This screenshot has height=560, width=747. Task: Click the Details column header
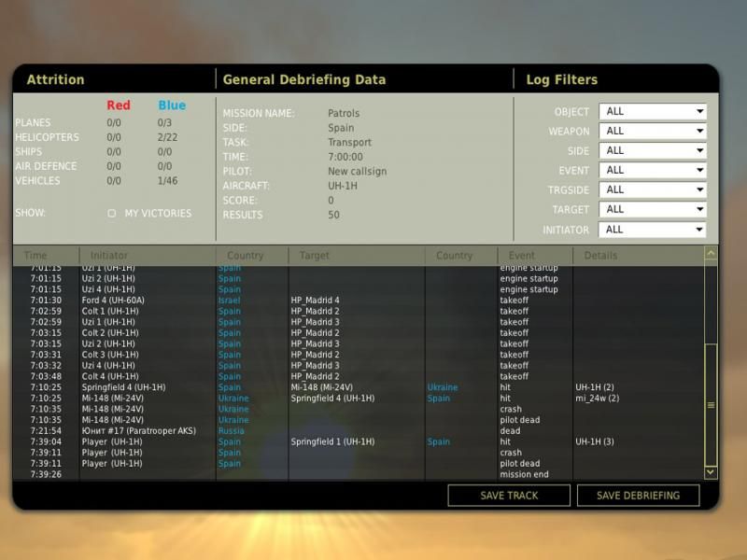coord(600,256)
